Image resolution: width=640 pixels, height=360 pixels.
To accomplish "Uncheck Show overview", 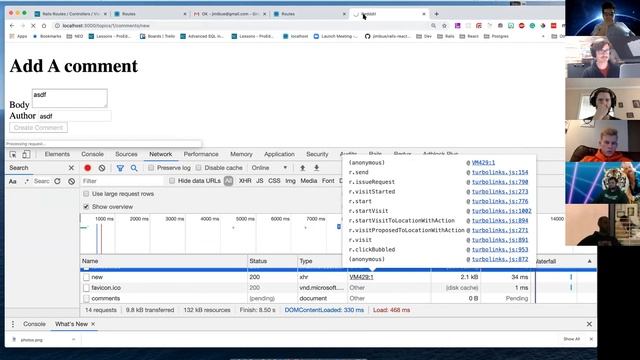I will pos(86,207).
